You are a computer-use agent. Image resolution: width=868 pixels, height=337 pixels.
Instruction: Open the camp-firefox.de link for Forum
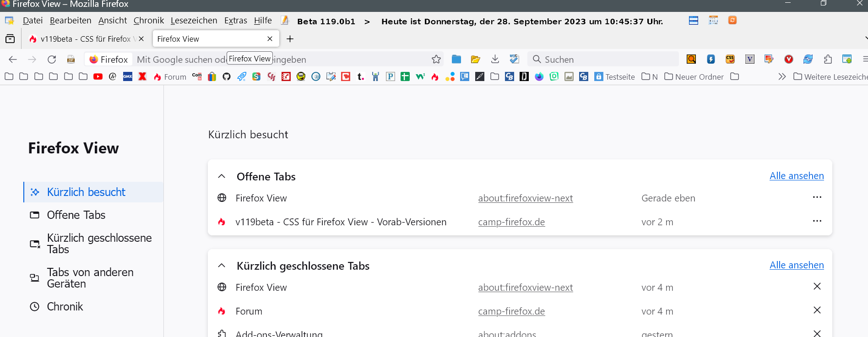511,311
